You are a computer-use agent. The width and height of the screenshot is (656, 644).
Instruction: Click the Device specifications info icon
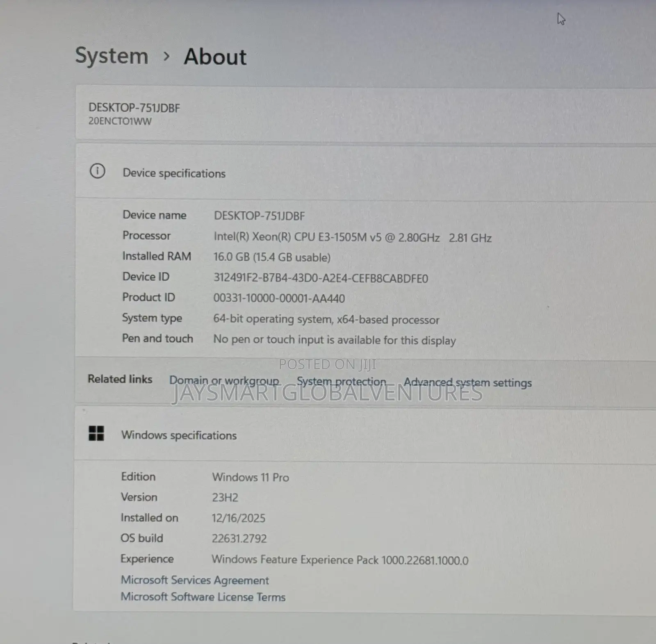[98, 171]
